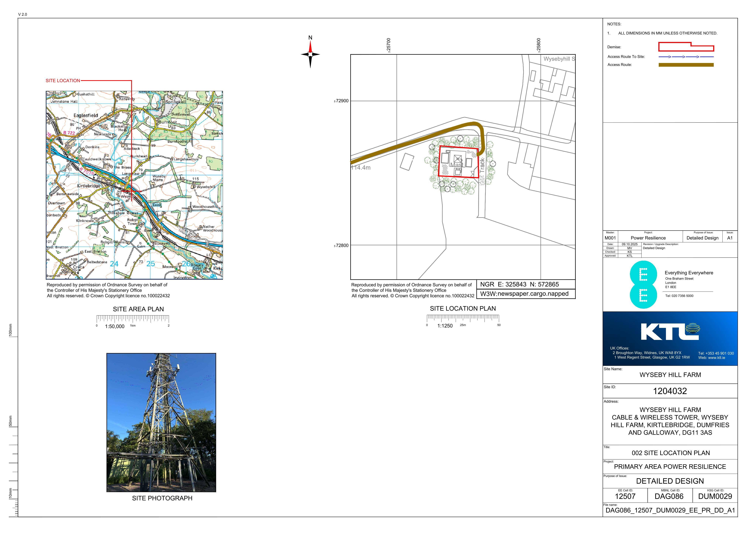Click the 50mm ruler label

[11, 421]
